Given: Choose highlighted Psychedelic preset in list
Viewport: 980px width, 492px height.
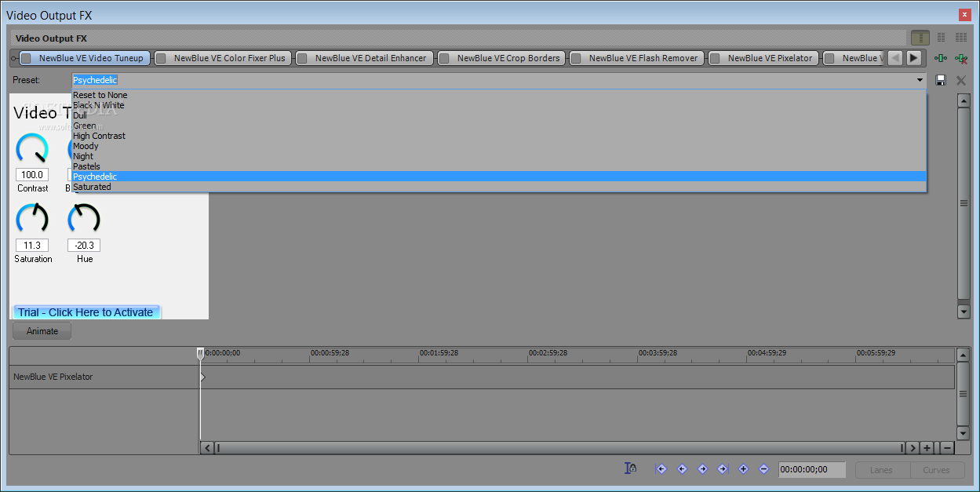Looking at the screenshot, I should point(498,177).
